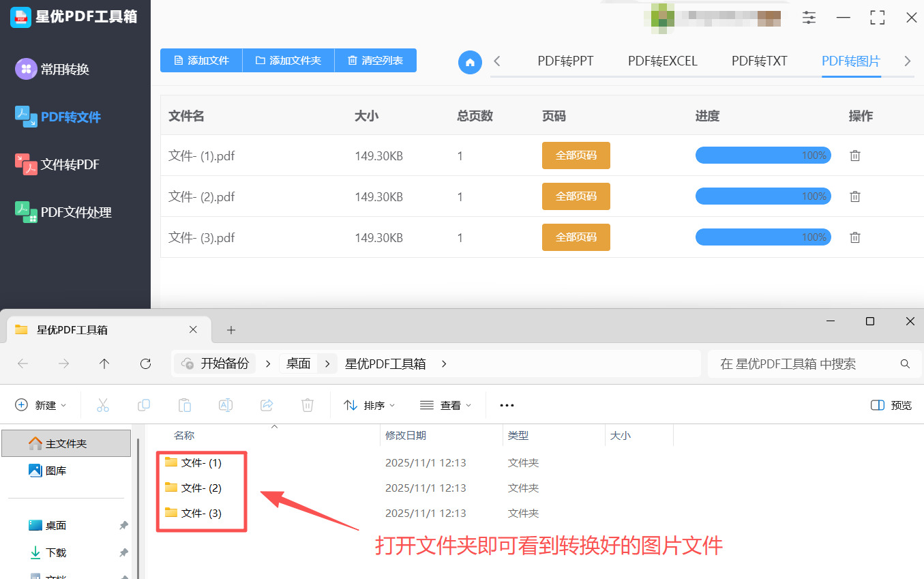The height and width of the screenshot is (579, 924).
Task: Open the 排序 sort dropdown
Action: 370,405
